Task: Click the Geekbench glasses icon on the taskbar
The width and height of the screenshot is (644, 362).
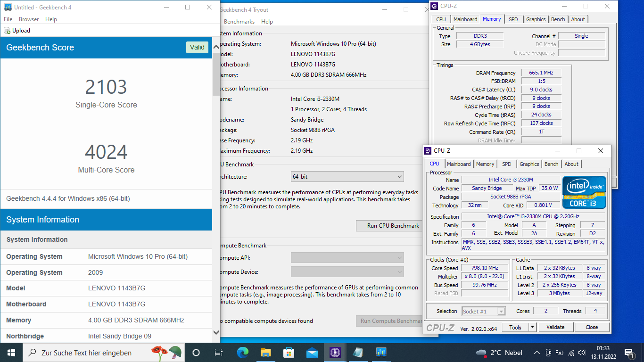Action: (x=358, y=353)
